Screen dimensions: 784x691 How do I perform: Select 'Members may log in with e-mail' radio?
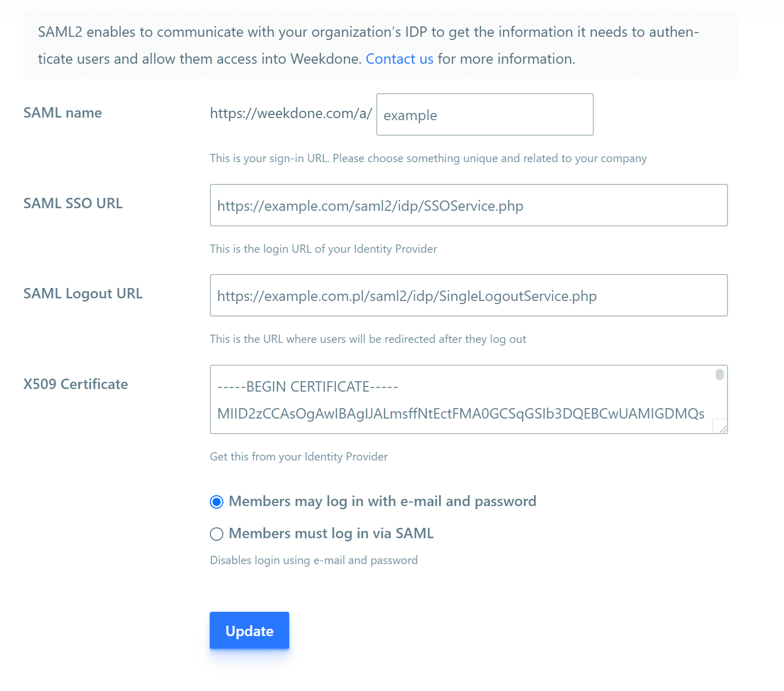point(217,502)
